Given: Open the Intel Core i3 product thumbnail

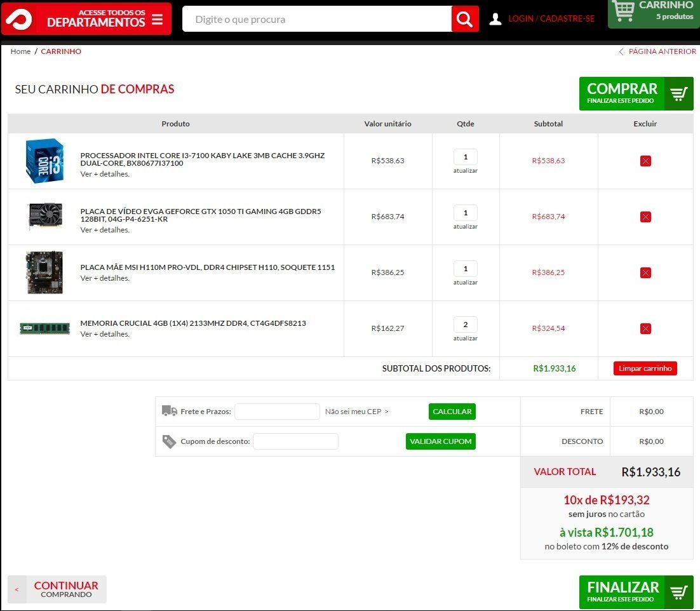Looking at the screenshot, I should click(x=44, y=161).
